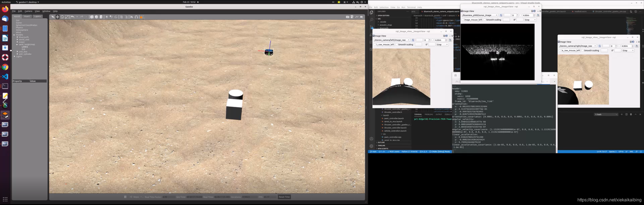
Task: Launch Chrome from Ubuntu dock
Action: click(x=5, y=67)
